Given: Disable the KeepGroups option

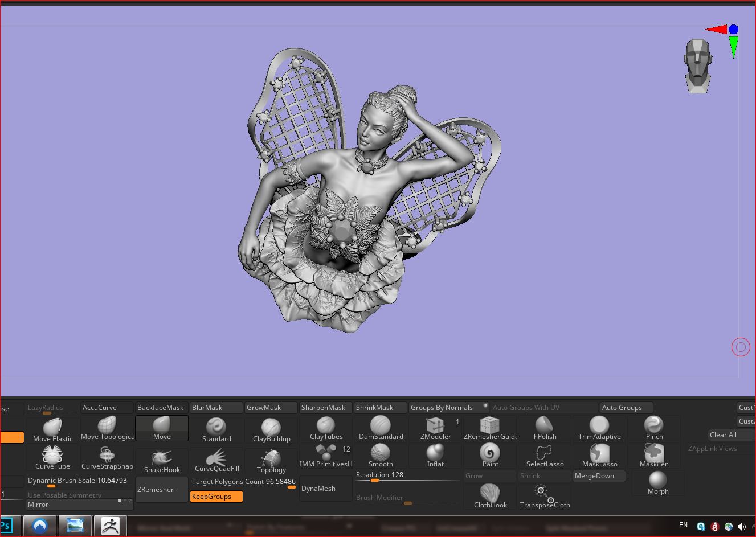Looking at the screenshot, I should click(x=216, y=497).
